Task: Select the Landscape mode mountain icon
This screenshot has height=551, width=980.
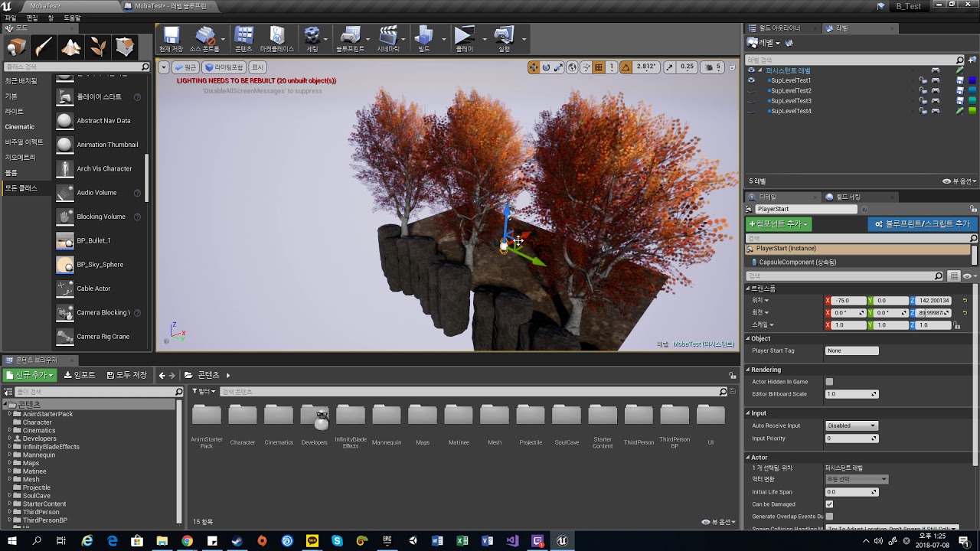Action: click(x=70, y=47)
